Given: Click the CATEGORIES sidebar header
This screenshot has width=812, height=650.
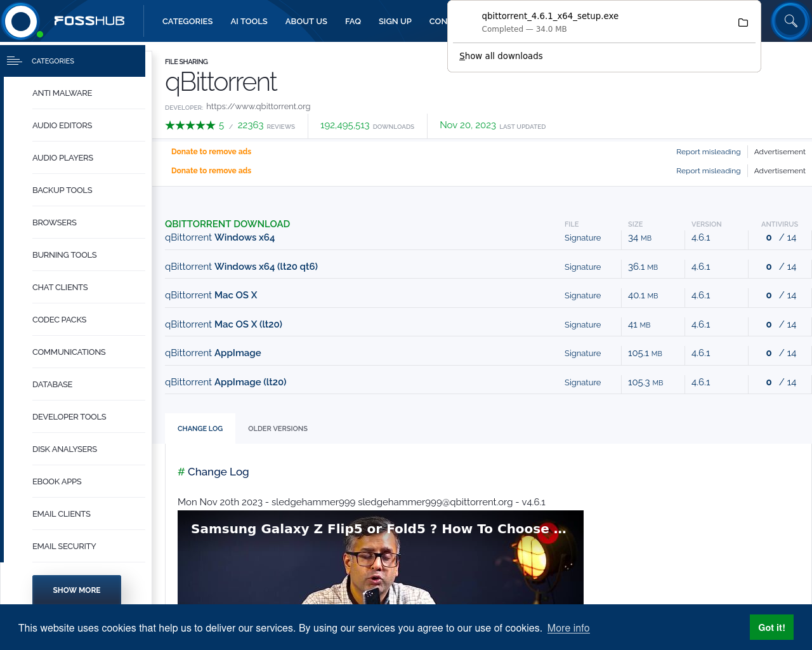Looking at the screenshot, I should point(74,61).
